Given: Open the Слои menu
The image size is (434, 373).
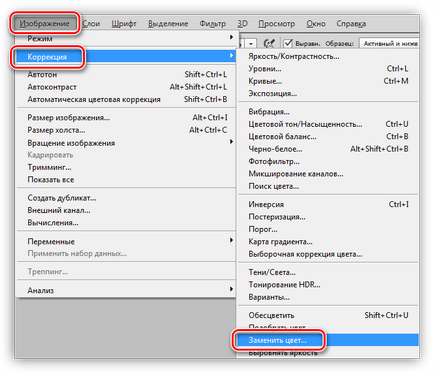Looking at the screenshot, I should [91, 24].
